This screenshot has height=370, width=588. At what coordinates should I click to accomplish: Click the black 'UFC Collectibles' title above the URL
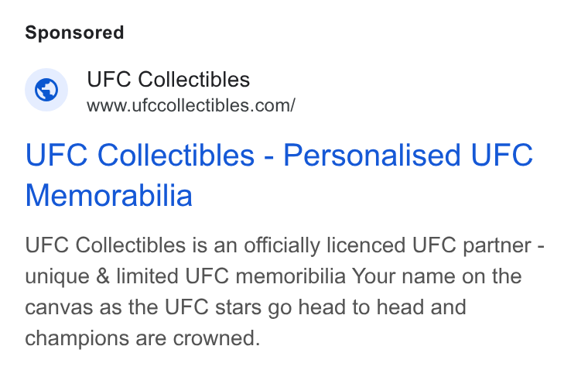pos(169,80)
